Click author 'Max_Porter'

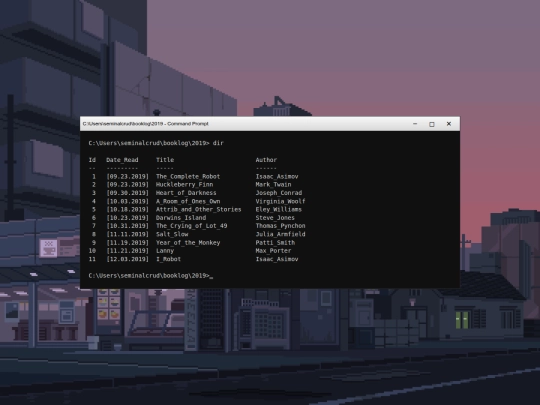pyautogui.click(x=273, y=251)
